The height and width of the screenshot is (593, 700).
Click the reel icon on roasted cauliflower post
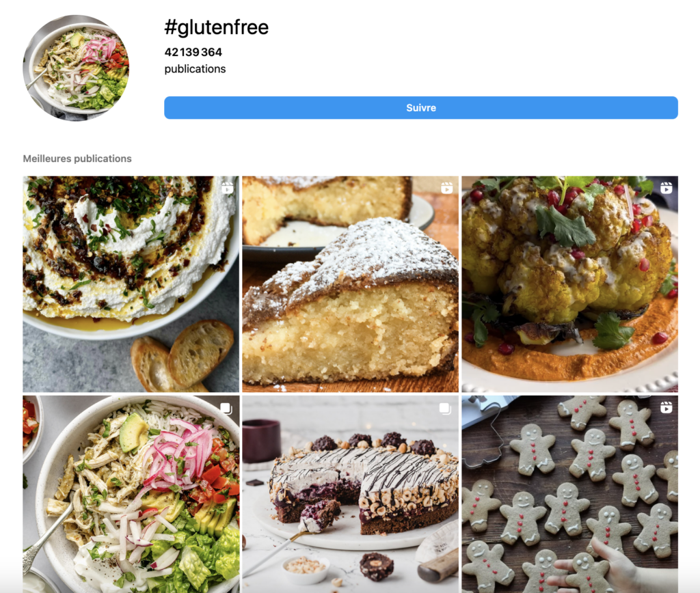click(666, 188)
